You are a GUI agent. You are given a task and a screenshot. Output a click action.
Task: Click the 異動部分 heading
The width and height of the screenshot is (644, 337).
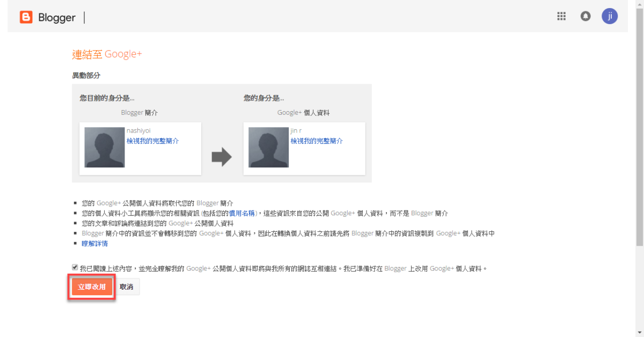point(86,76)
